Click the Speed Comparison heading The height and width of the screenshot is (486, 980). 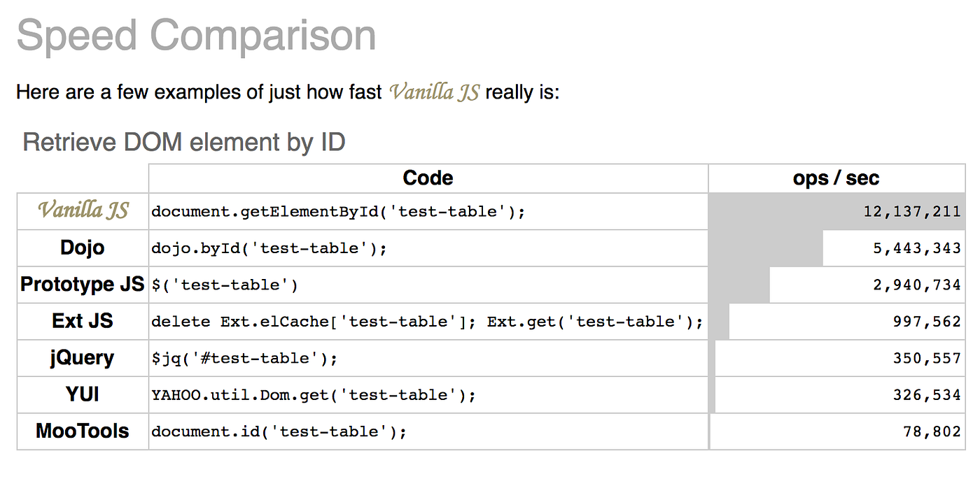pos(196,35)
